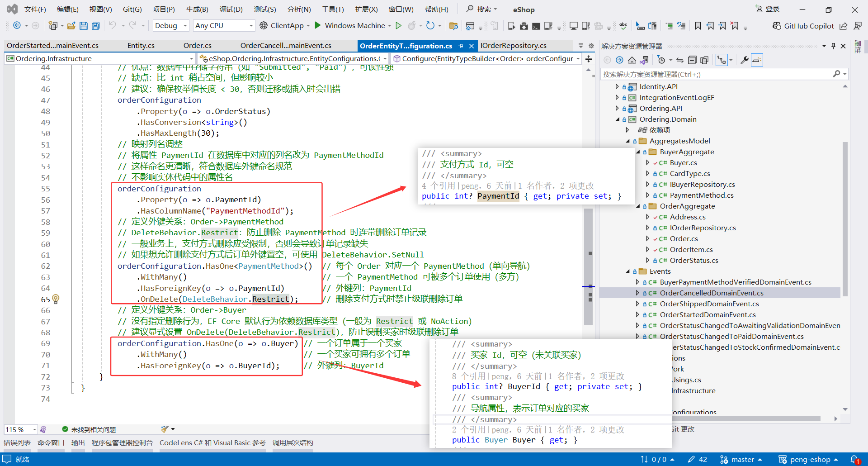The height and width of the screenshot is (466, 868).
Task: Toggle pin on OrderEntityT...figuration.cs tab
Action: [x=461, y=46]
